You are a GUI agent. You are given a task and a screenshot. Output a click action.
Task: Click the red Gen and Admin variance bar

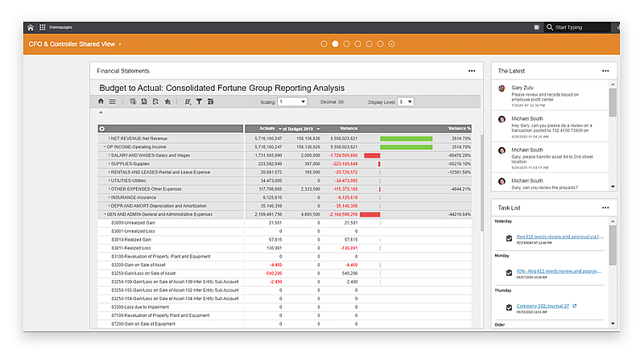[370, 214]
